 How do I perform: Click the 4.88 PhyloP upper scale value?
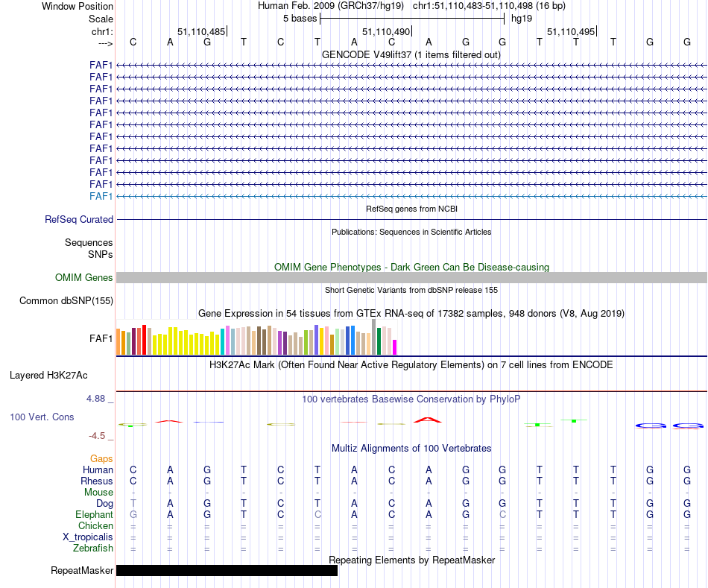tap(95, 399)
